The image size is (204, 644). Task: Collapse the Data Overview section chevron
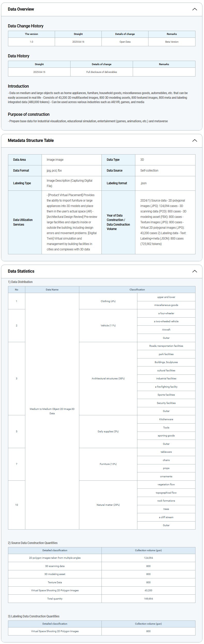[194, 9]
